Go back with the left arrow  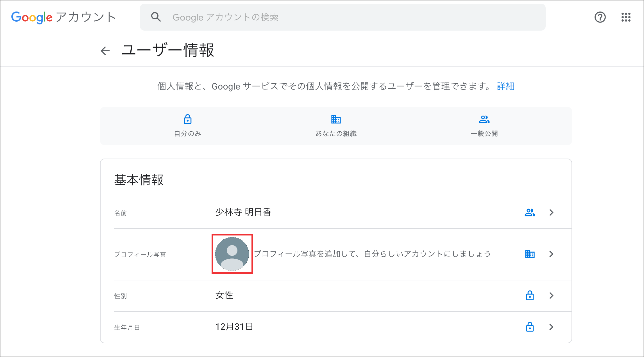(105, 51)
